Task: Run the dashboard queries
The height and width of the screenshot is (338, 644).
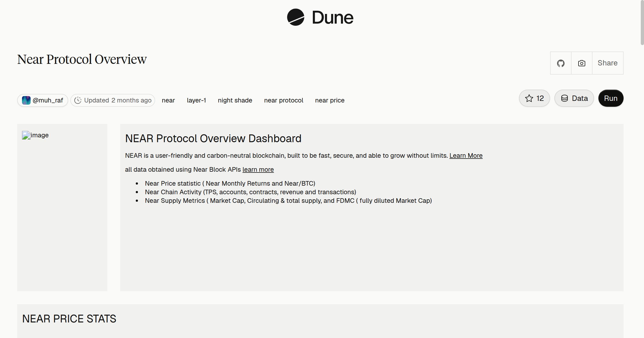Action: click(611, 98)
